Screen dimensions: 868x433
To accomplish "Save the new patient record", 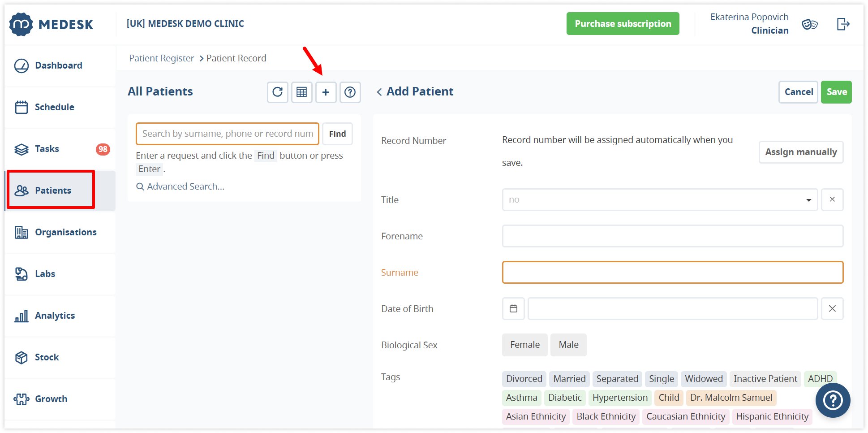I will point(836,92).
